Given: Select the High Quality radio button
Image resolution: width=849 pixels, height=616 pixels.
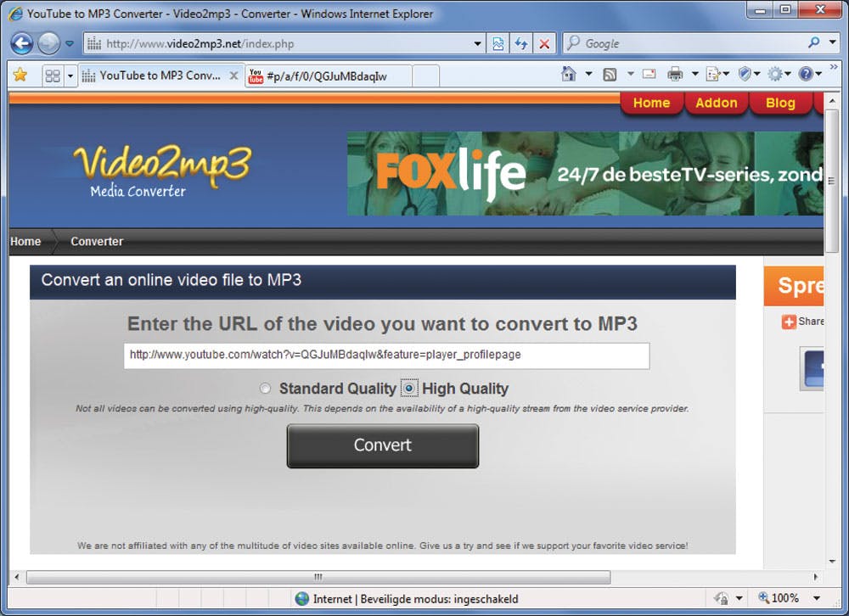Looking at the screenshot, I should pos(409,388).
